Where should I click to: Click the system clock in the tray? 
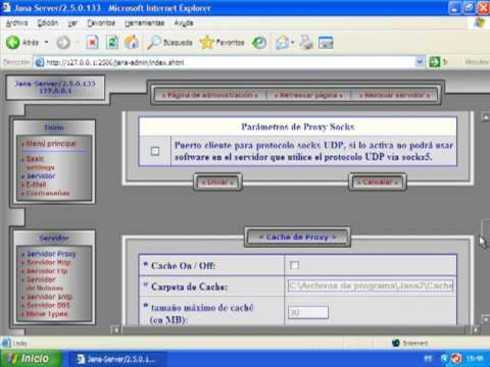tap(474, 359)
